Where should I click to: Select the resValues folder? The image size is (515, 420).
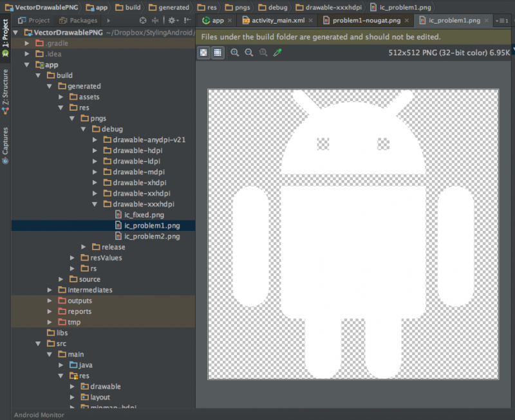(102, 258)
